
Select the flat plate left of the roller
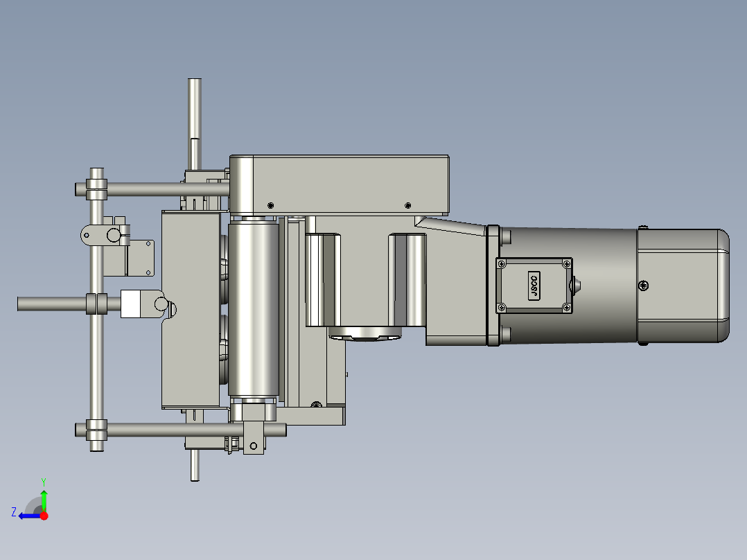191,310
